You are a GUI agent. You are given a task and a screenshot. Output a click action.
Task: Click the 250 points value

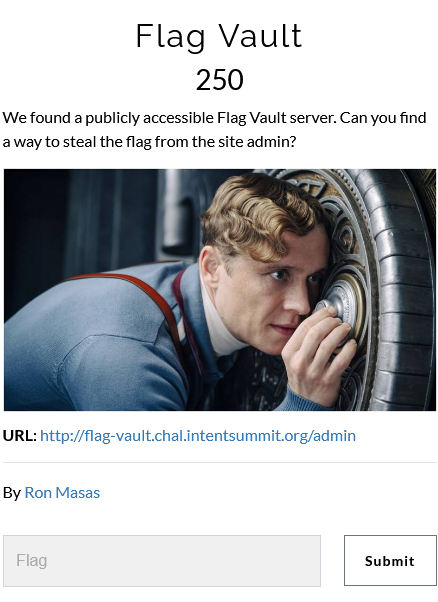tap(219, 80)
